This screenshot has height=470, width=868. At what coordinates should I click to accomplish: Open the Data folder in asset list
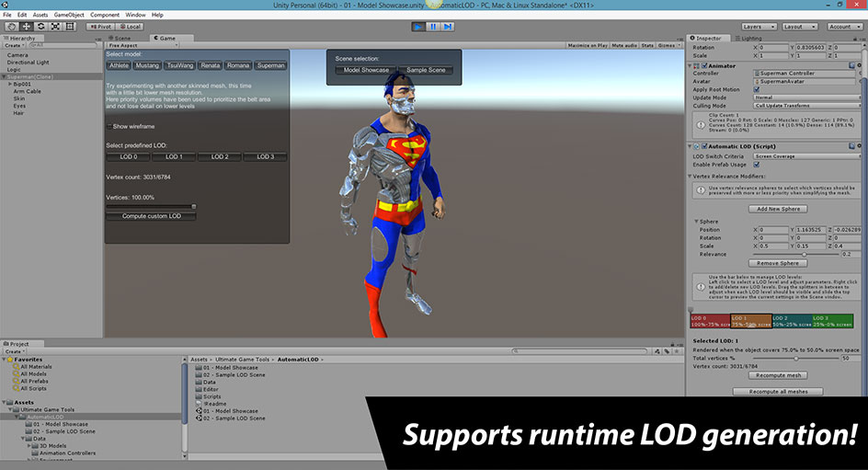coord(205,382)
